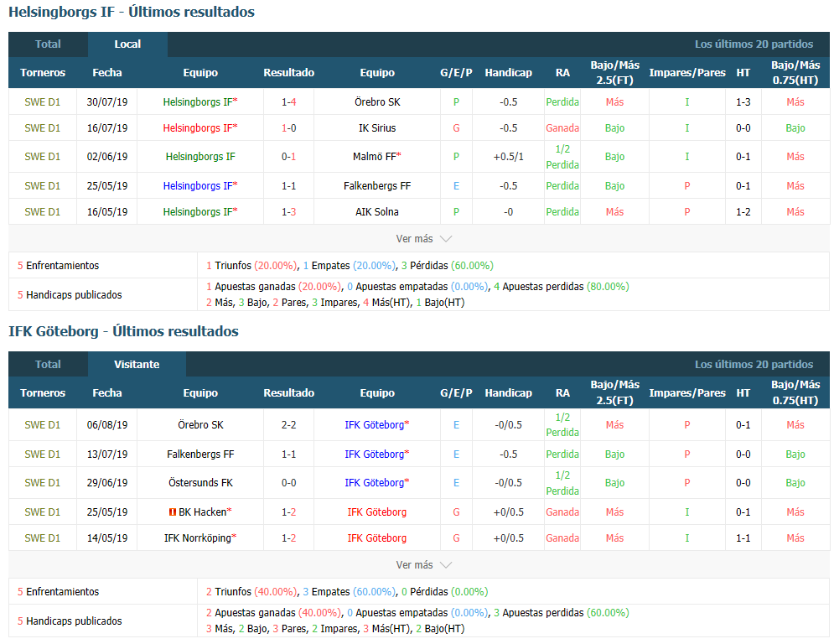Open the IK Sirius team link

point(377,128)
